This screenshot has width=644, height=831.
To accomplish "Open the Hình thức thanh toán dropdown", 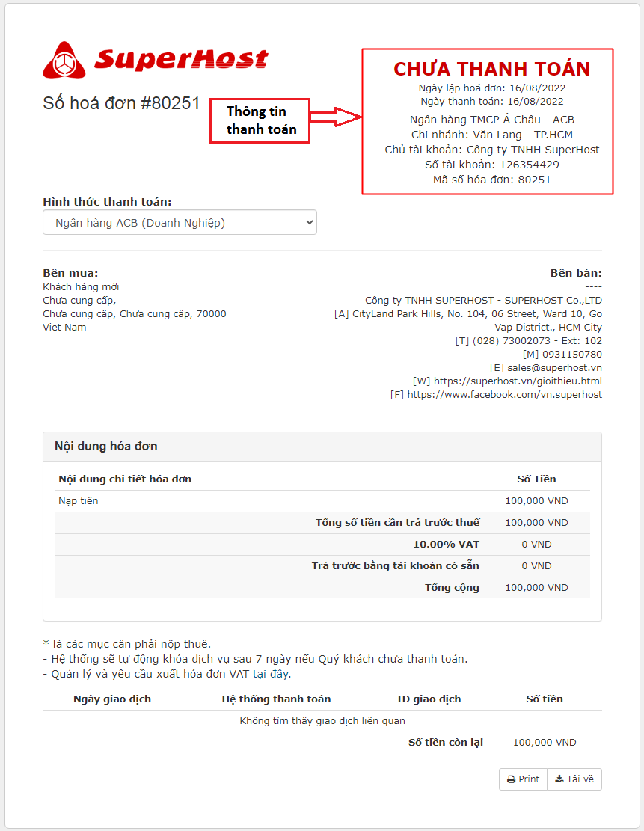I will pyautogui.click(x=180, y=223).
